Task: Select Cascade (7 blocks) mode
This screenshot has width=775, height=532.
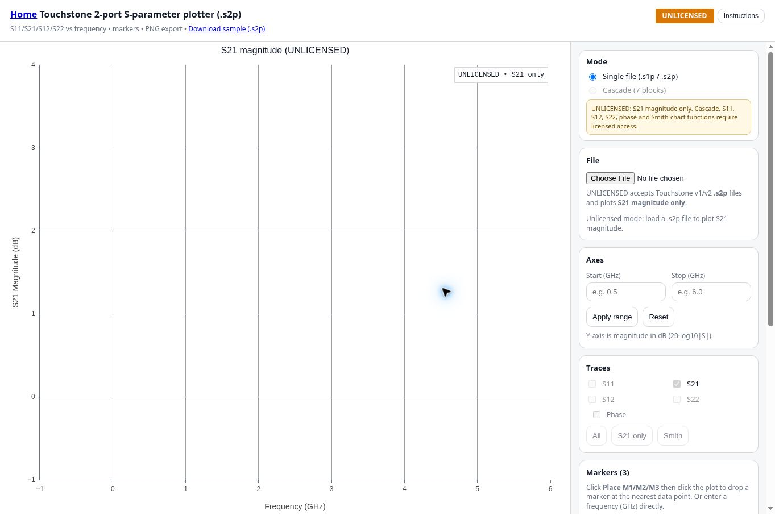Action: (x=592, y=90)
